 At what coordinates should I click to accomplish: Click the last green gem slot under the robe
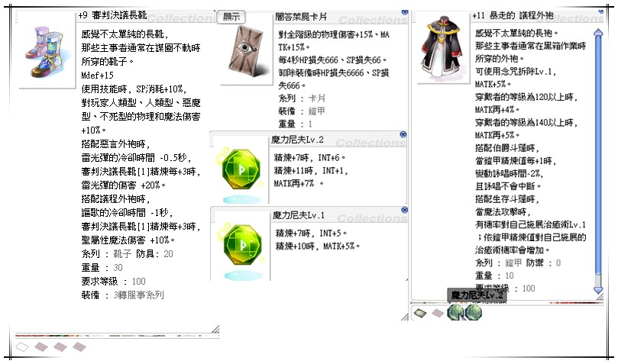pyautogui.click(x=474, y=311)
